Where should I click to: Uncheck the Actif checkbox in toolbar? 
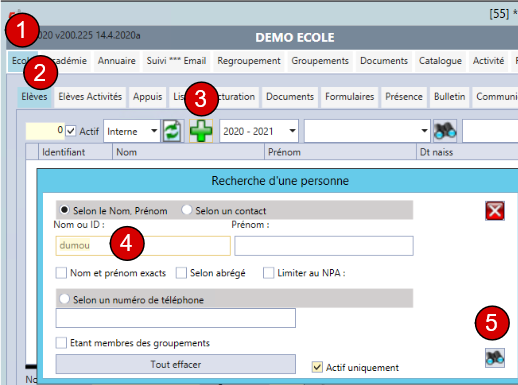71,131
